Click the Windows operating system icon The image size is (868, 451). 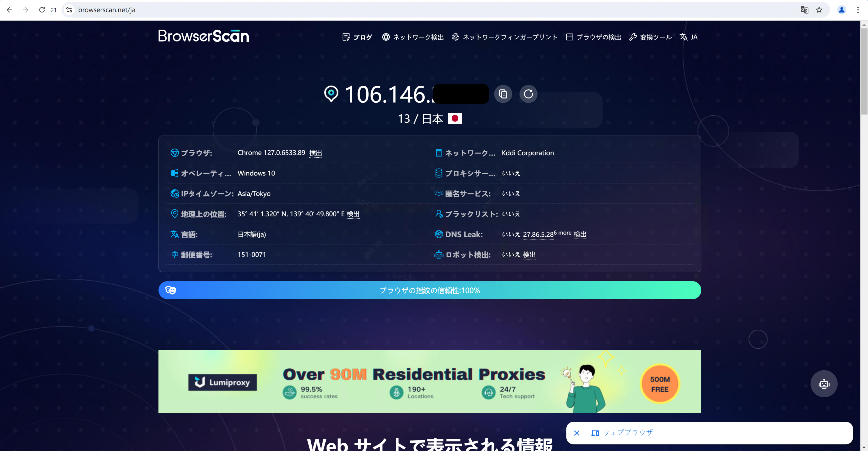(174, 173)
